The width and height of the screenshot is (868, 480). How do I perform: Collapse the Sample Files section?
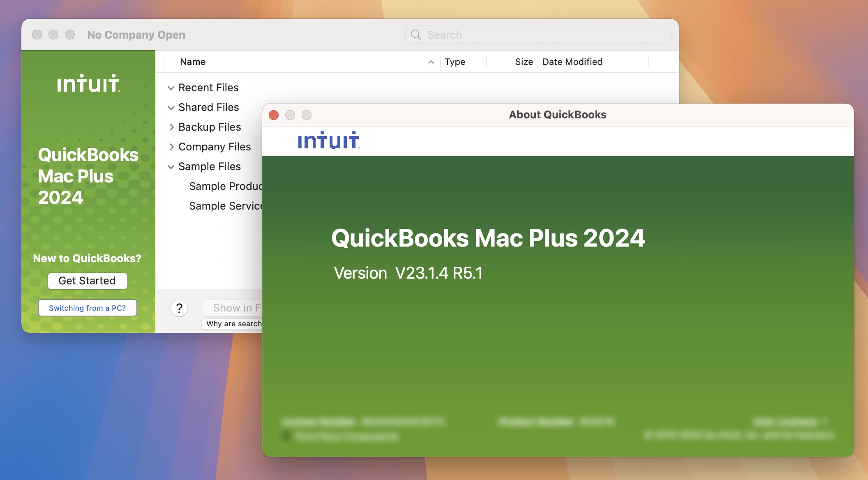[171, 166]
